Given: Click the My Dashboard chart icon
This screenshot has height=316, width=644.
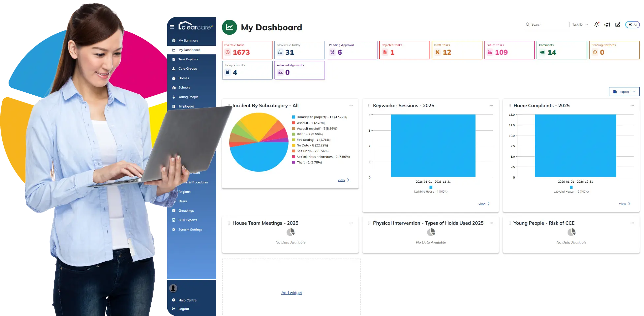Looking at the screenshot, I should click(x=230, y=27).
